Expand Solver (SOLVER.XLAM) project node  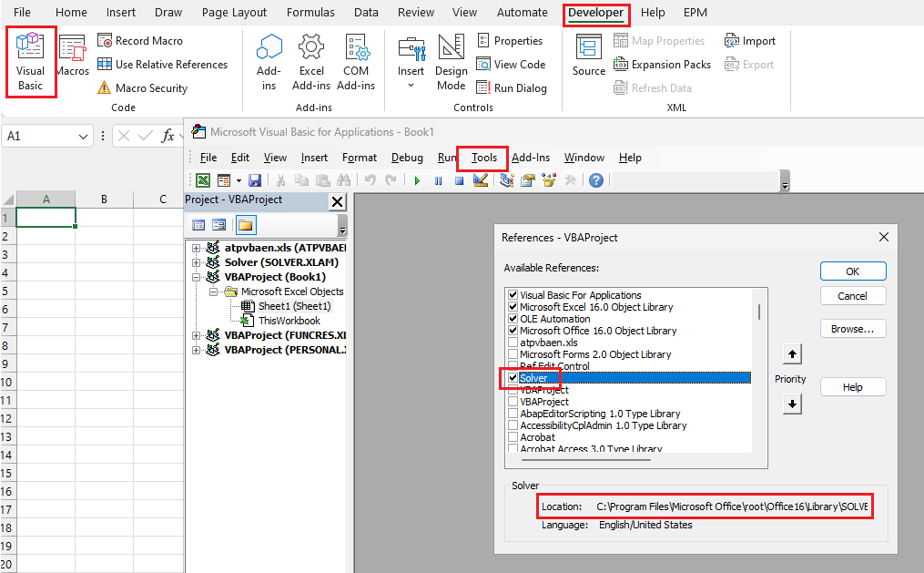click(x=197, y=262)
